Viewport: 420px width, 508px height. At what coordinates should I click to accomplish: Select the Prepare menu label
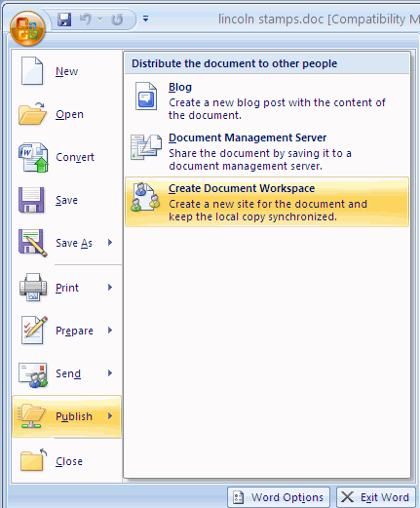pyautogui.click(x=74, y=331)
